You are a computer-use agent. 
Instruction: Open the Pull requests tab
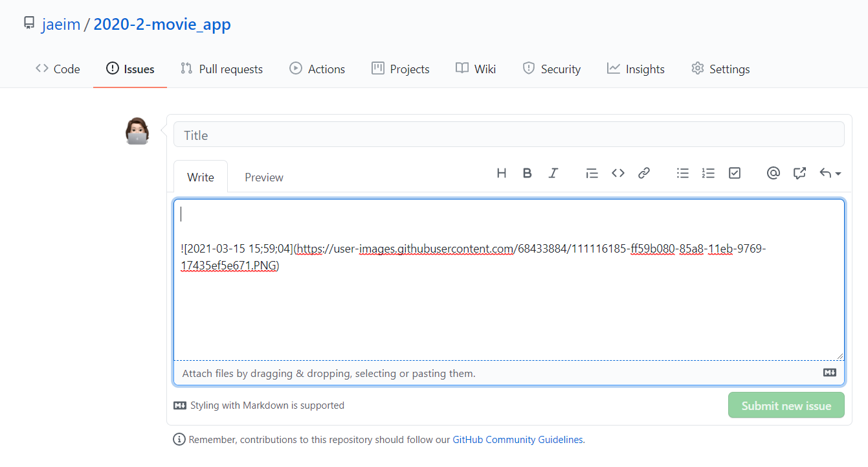coord(222,69)
